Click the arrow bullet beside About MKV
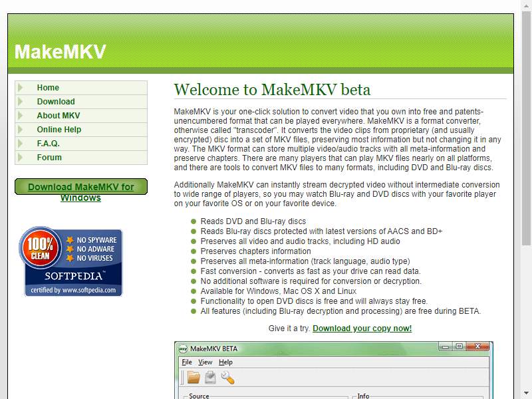The width and height of the screenshot is (532, 399). 21,115
